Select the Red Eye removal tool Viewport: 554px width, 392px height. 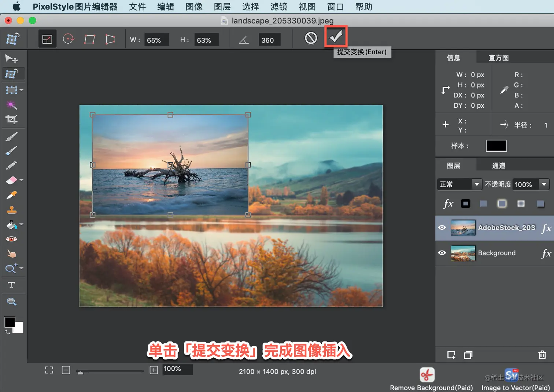coord(12,239)
